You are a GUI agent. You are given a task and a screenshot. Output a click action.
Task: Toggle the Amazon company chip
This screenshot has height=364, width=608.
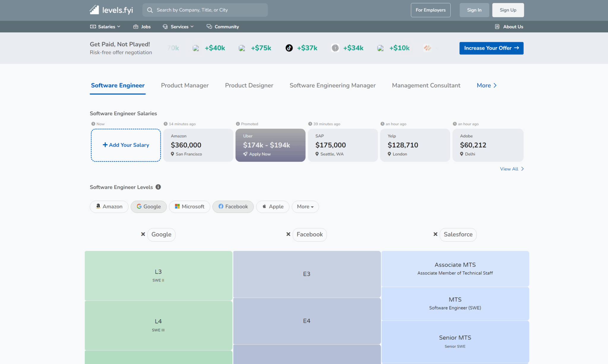pyautogui.click(x=109, y=207)
